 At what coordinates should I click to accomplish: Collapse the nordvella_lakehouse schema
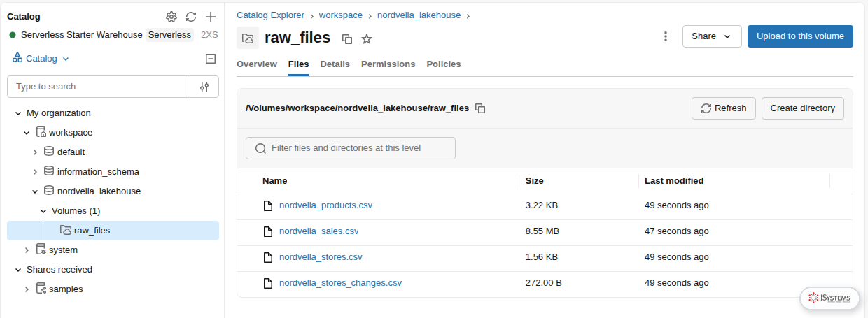point(35,191)
